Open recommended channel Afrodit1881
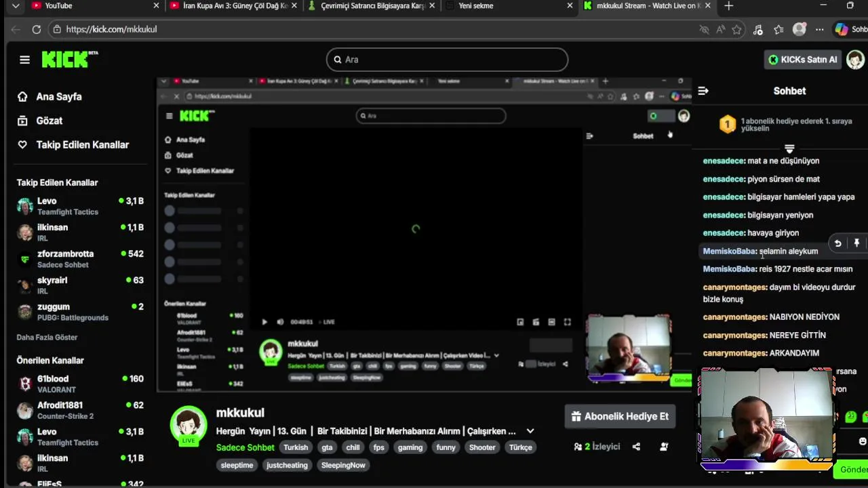This screenshot has height=488, width=868. pyautogui.click(x=80, y=411)
